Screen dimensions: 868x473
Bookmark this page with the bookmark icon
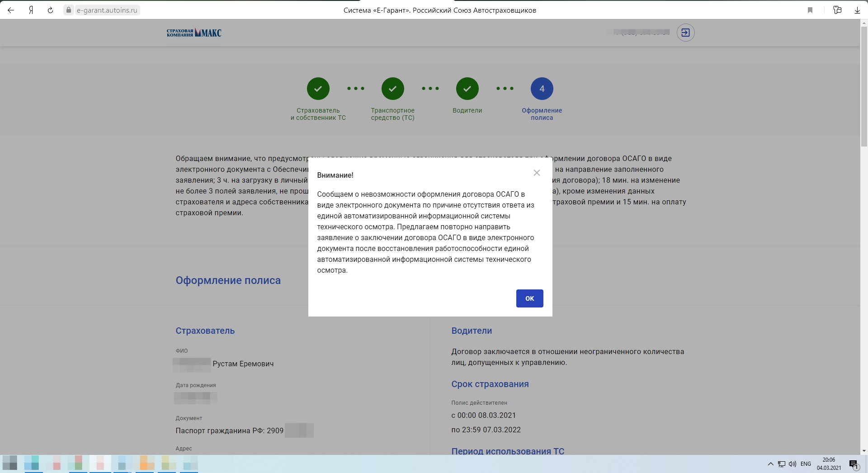pos(810,10)
